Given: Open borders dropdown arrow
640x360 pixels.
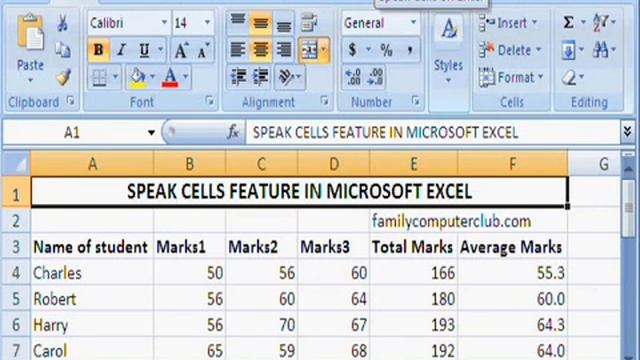Looking at the screenshot, I should [x=115, y=77].
